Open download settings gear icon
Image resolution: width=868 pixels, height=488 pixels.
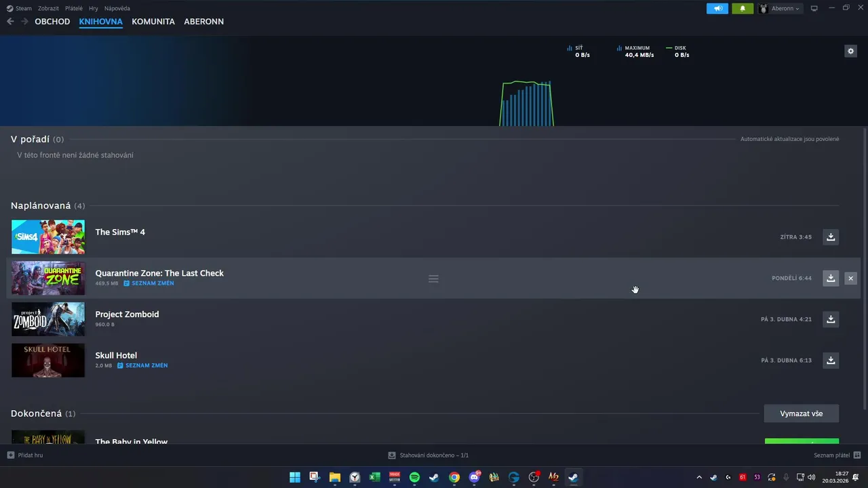pos(850,51)
